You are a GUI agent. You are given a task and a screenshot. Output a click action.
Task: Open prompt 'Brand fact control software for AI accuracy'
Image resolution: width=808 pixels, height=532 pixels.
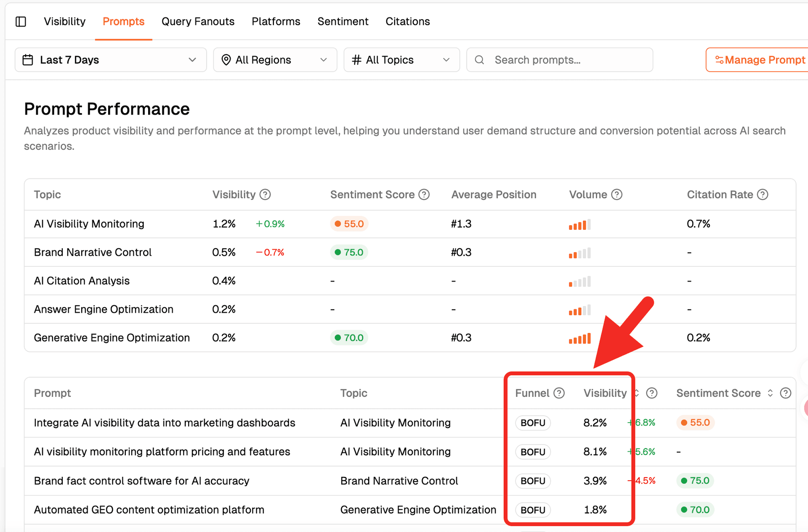point(141,481)
